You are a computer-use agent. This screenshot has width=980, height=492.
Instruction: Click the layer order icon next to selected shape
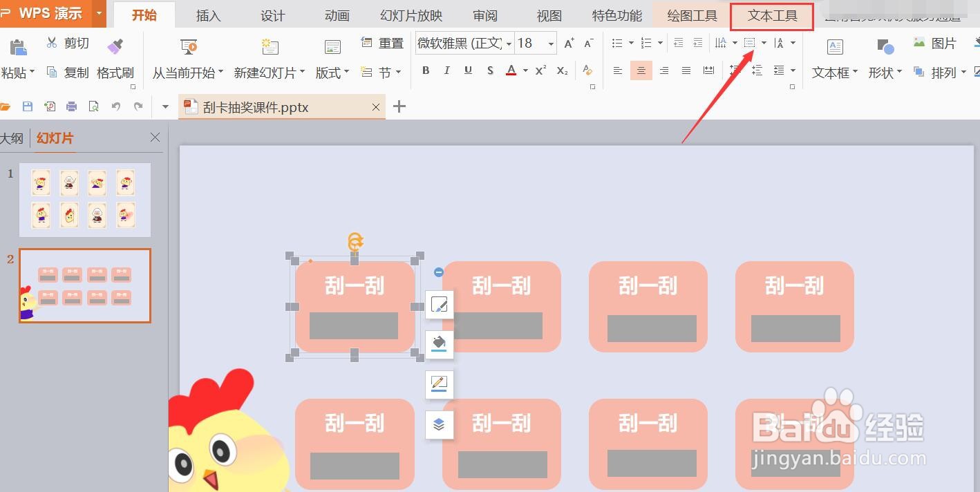[x=439, y=424]
